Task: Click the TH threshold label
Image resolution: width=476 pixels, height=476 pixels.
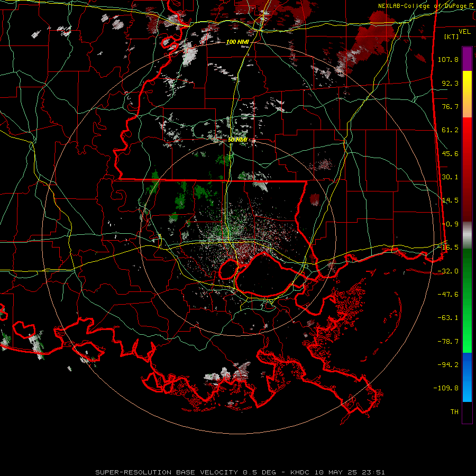Action: coord(454,412)
